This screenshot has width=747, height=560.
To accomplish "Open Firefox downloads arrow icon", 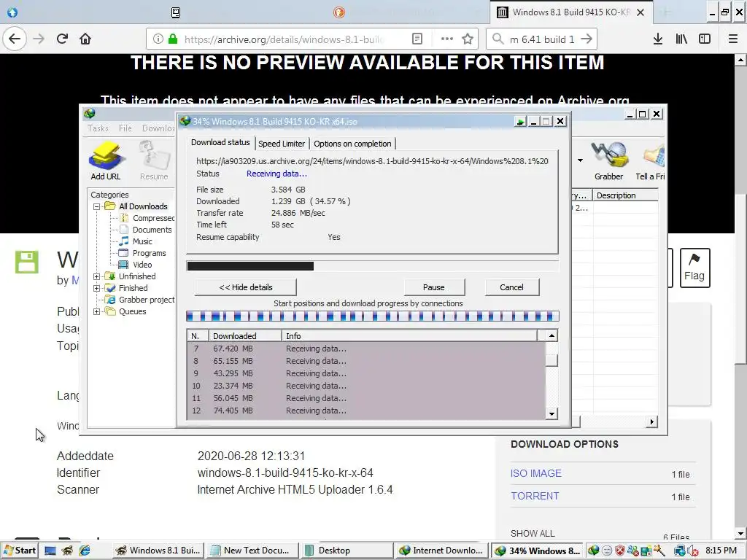I will coord(658,39).
